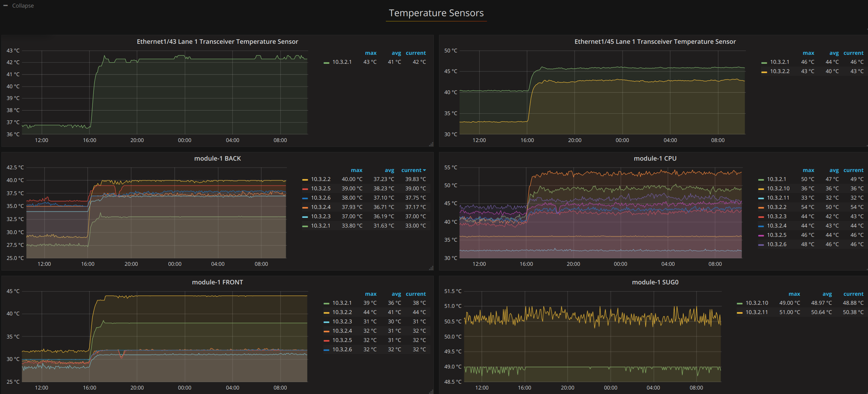Toggle series 10.3.2.4 in the module-1 BACK legend

(321, 207)
